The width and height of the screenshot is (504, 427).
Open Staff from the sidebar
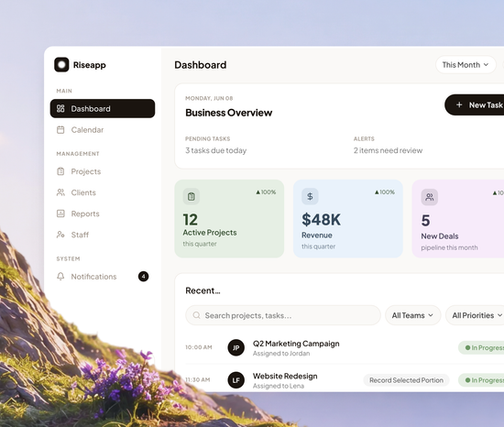103,235
